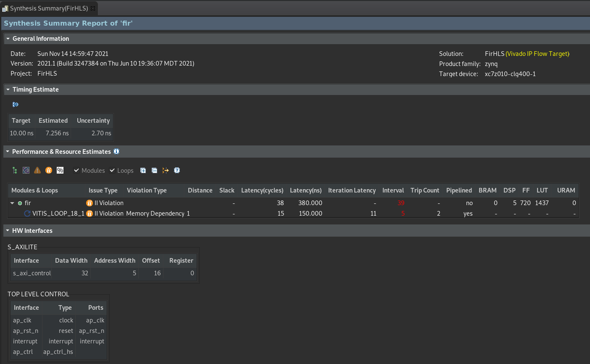
Task: Click the report title Synthesis Summary Report of 'fir'
Action: click(68, 24)
